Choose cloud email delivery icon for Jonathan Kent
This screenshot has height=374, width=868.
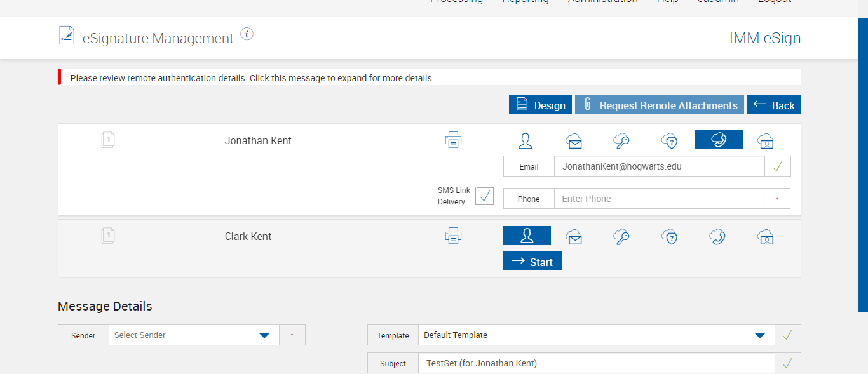tap(574, 140)
